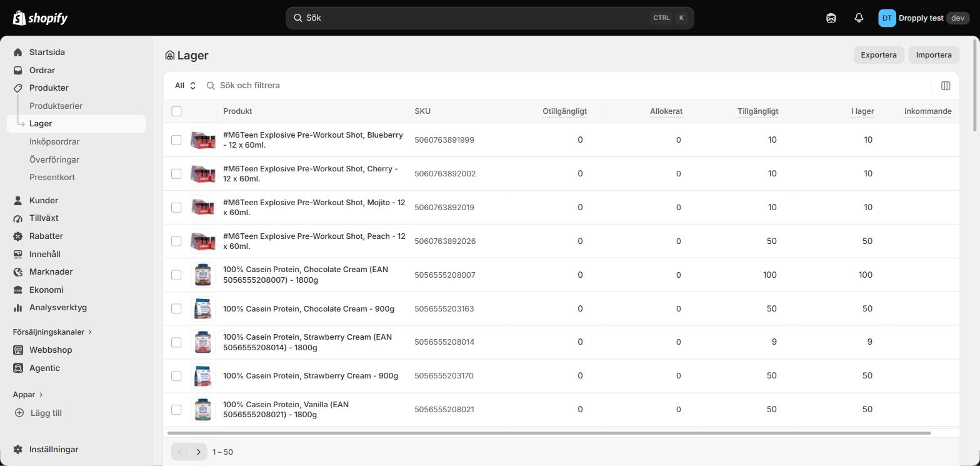Screen dimensions: 980x466
Task: Expand the Appar section
Action: [x=28, y=395]
